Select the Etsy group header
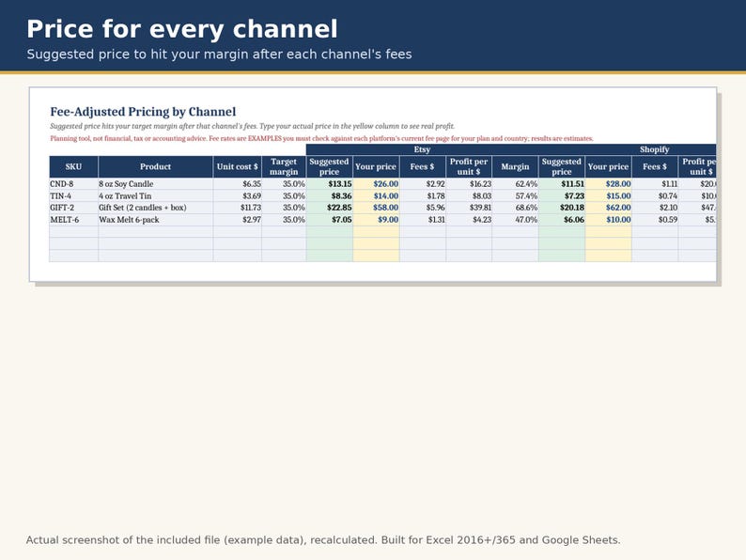This screenshot has width=746, height=560. pyautogui.click(x=422, y=149)
